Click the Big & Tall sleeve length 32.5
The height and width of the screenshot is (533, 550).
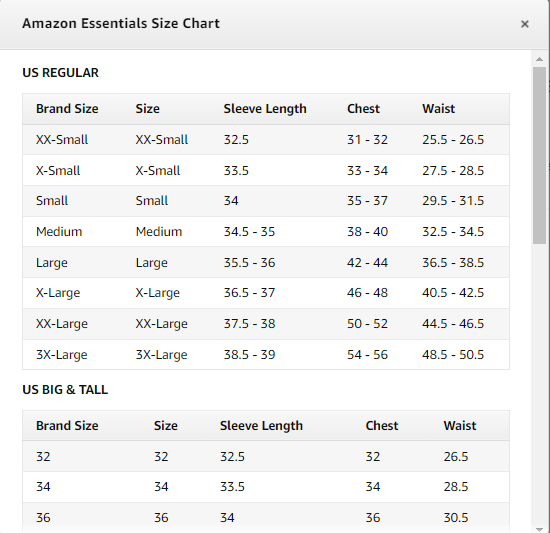[x=232, y=457]
